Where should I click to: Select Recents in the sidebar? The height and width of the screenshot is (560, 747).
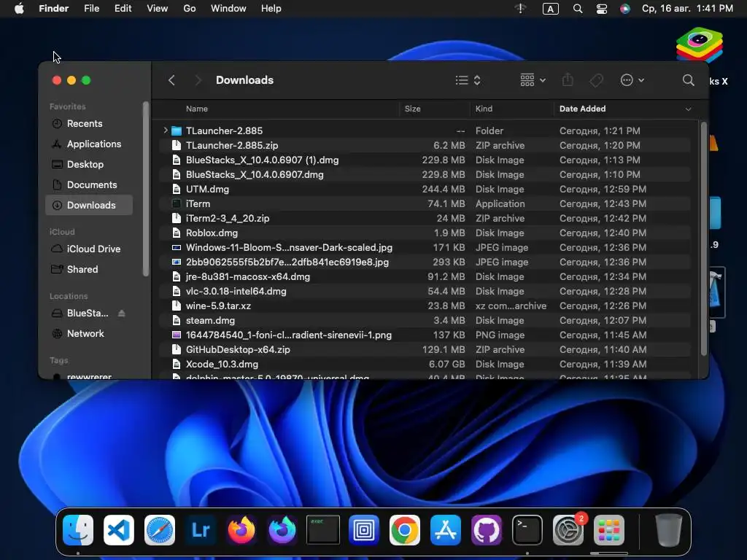pos(89,124)
